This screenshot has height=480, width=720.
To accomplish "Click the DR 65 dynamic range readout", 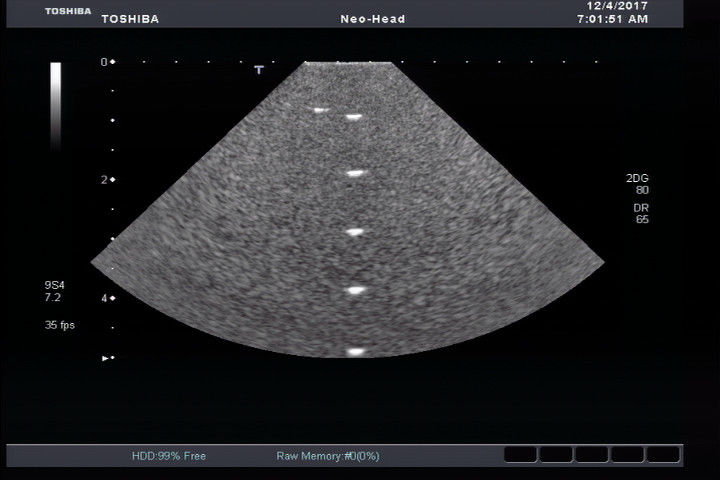I will (641, 213).
